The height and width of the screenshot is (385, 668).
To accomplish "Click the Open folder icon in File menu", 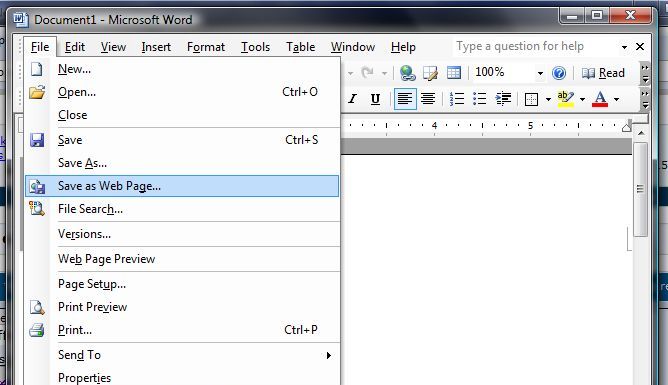I will [x=37, y=92].
